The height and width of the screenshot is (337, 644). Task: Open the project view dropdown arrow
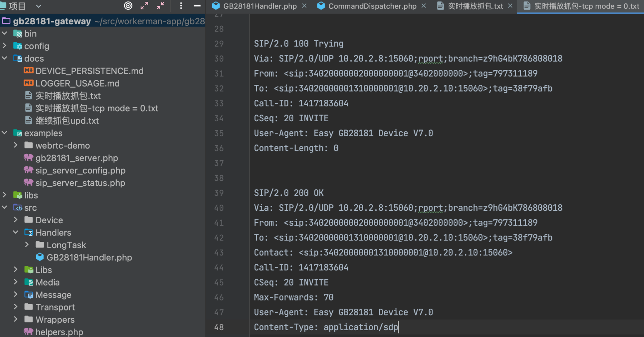[x=39, y=6]
